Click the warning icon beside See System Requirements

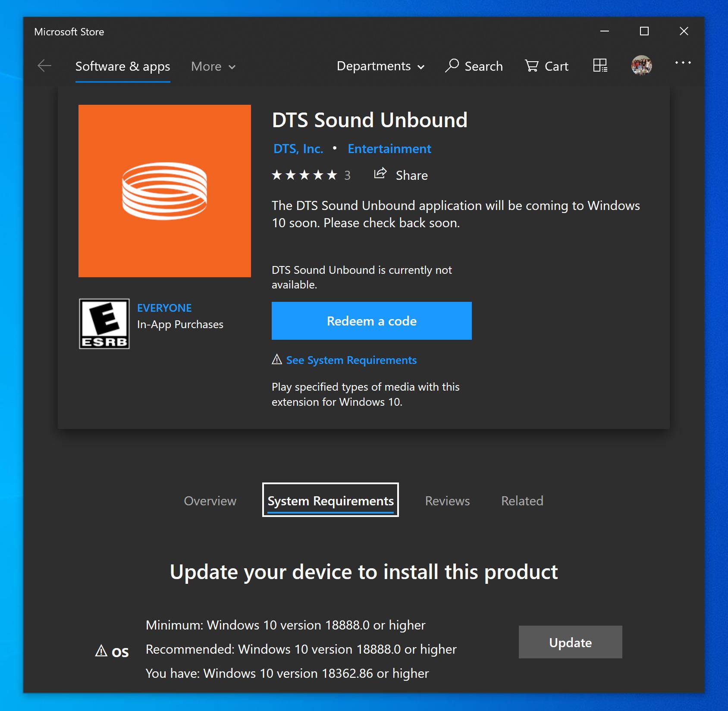[277, 359]
